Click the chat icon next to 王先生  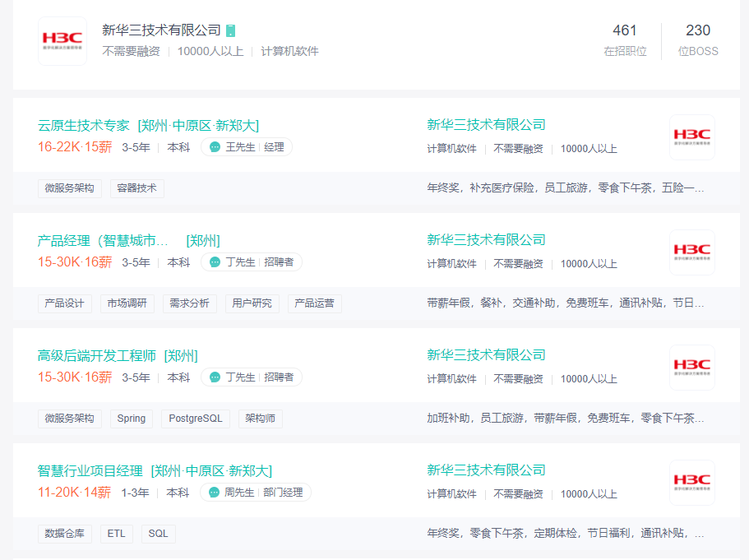(x=215, y=147)
